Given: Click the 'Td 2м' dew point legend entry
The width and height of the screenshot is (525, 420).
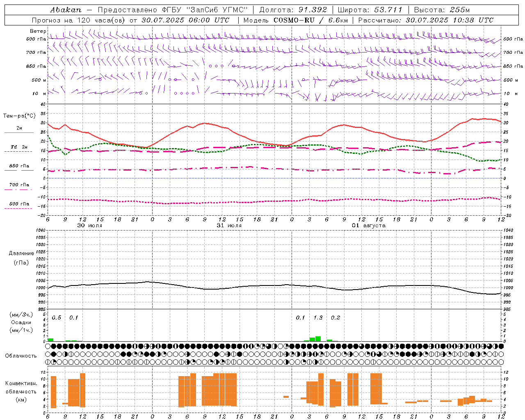Looking at the screenshot, I should click(19, 147).
